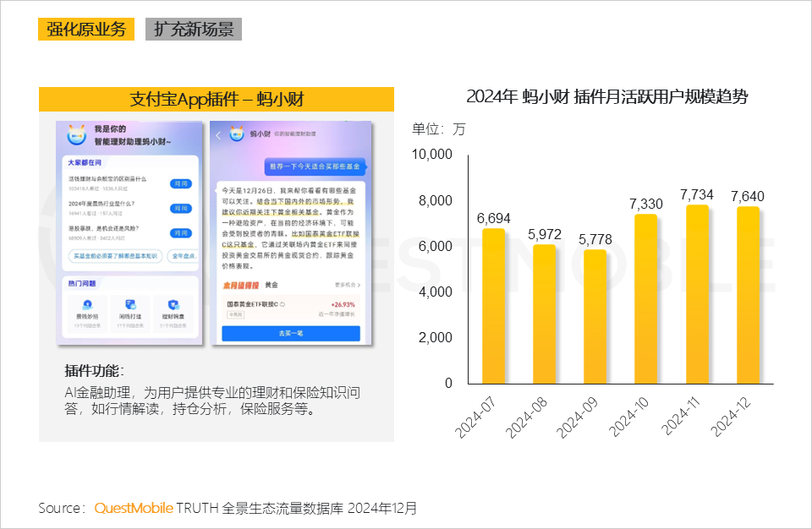Image resolution: width=812 pixels, height=529 pixels.
Task: Tap the 全年盘点 suggestion chip
Action: 184,256
